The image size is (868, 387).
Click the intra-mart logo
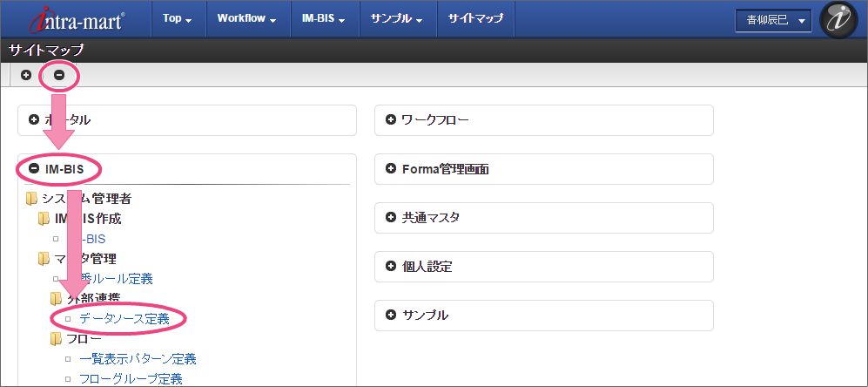pyautogui.click(x=76, y=19)
